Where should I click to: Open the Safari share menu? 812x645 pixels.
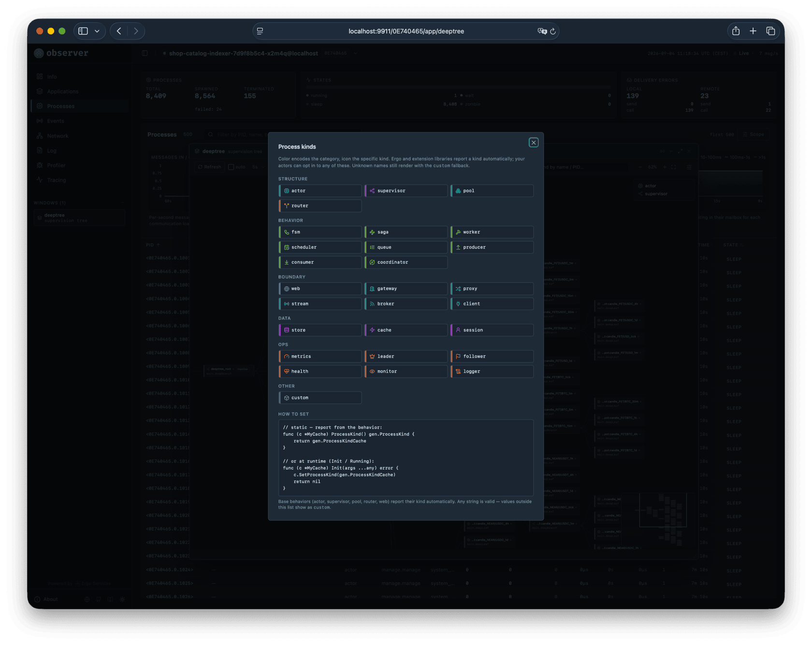(x=736, y=31)
